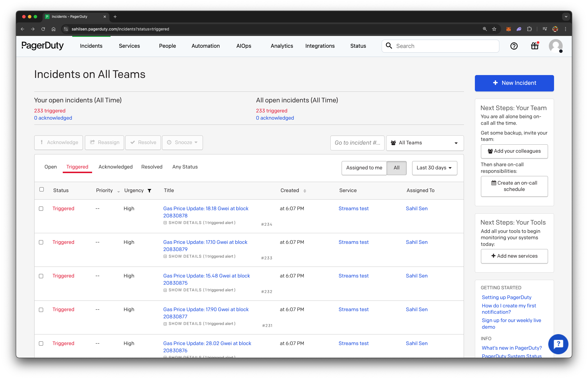
Task: Click the Resolve button
Action: (143, 143)
